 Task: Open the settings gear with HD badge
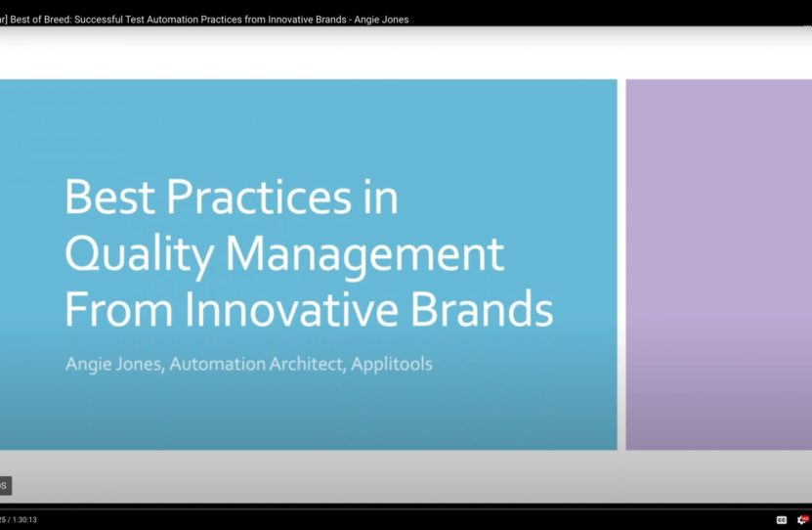[x=802, y=519]
